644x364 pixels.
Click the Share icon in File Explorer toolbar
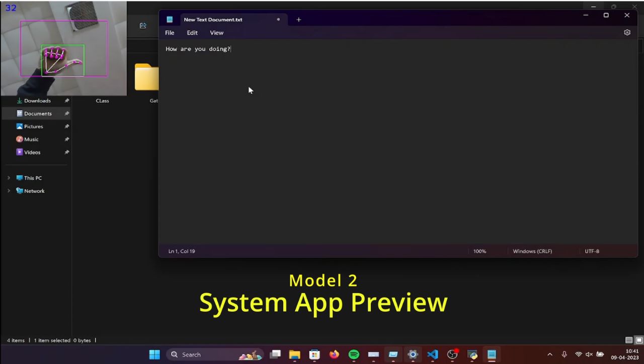[x=143, y=26]
